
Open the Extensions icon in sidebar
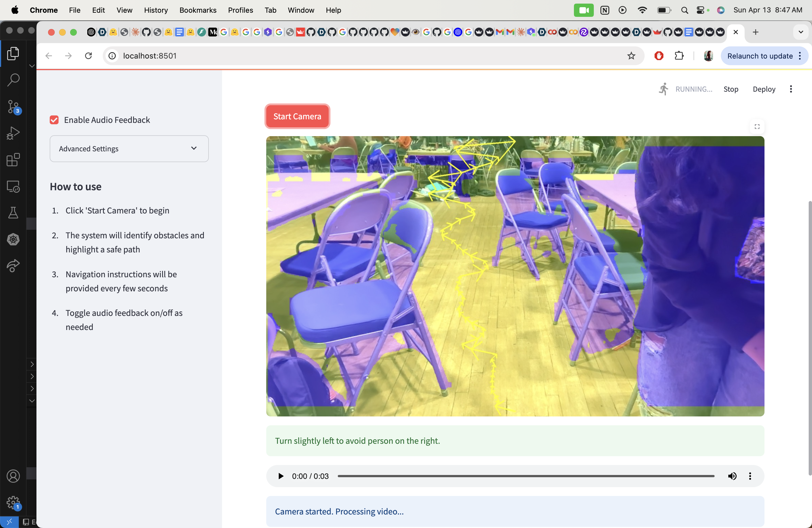click(x=13, y=160)
